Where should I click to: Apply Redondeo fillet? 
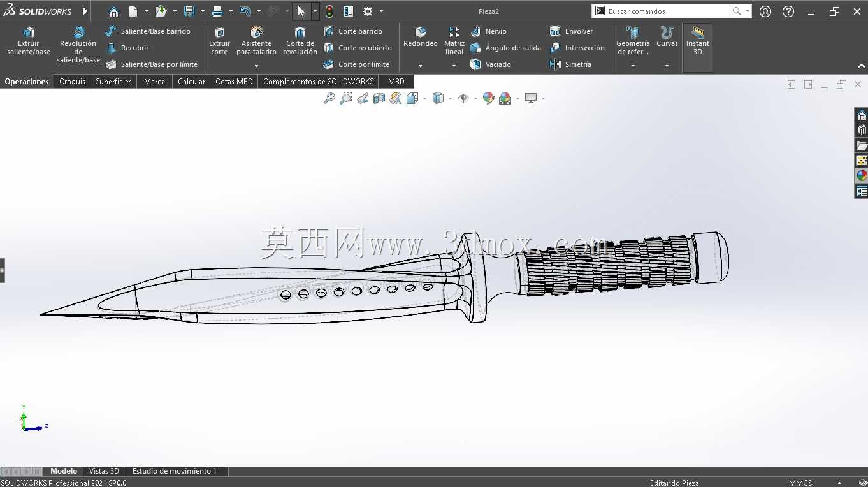pyautogui.click(x=421, y=37)
